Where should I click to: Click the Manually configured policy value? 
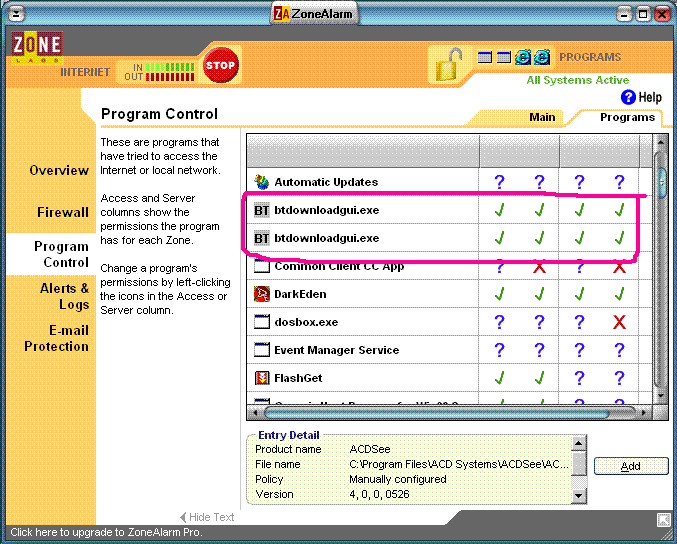point(397,479)
